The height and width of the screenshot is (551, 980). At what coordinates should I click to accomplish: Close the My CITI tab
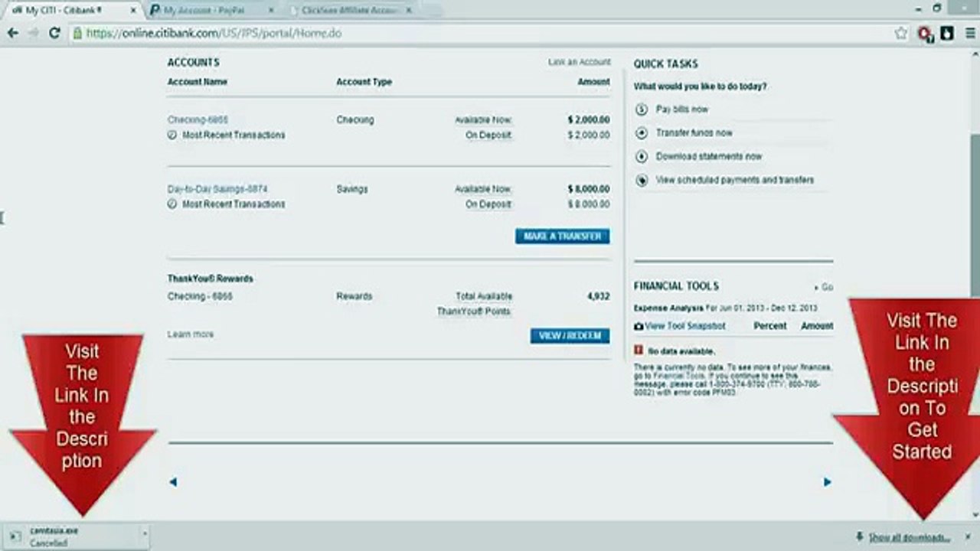[132, 10]
